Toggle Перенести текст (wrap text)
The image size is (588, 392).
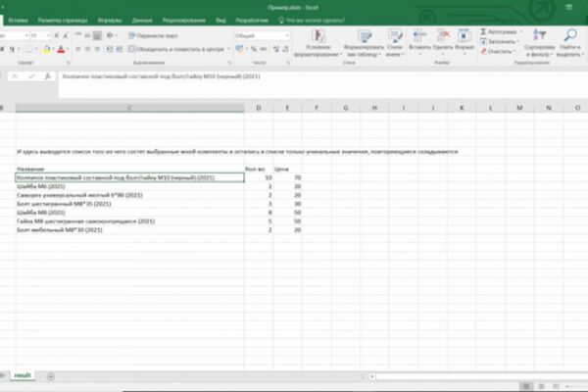click(153, 35)
